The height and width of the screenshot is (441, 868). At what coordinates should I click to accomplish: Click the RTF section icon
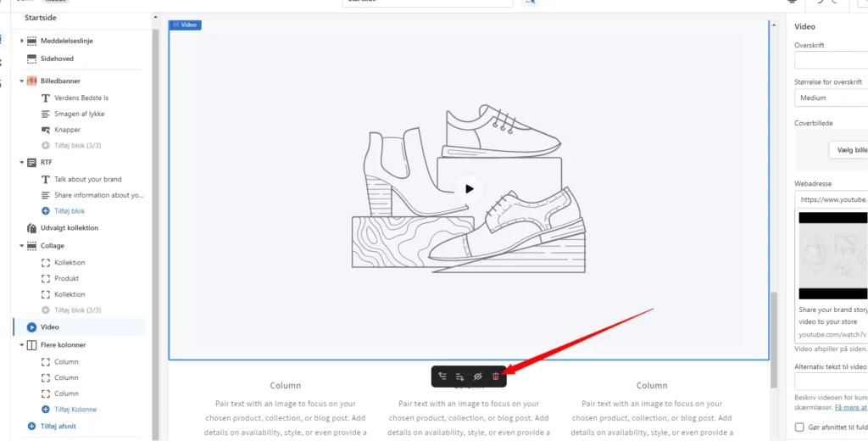(x=31, y=162)
